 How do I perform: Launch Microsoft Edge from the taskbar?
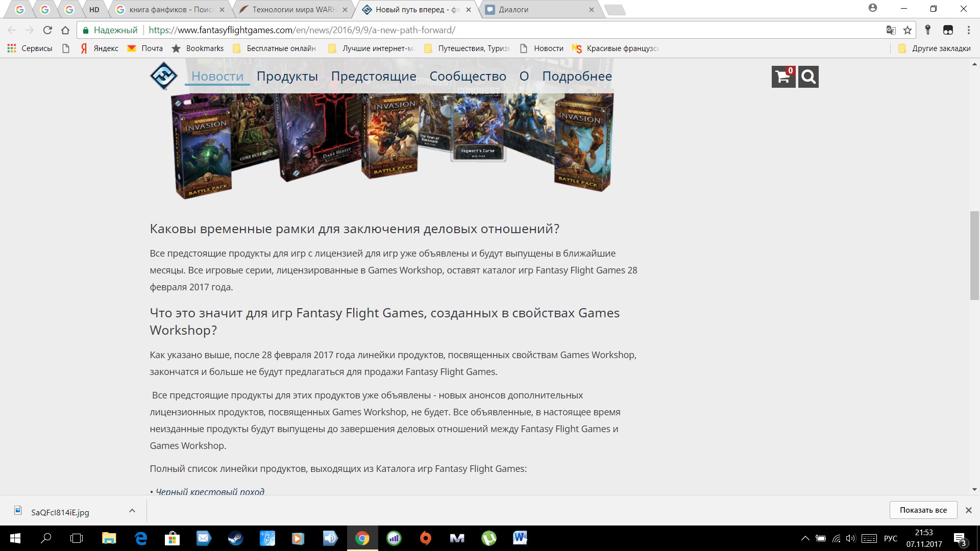(x=141, y=538)
